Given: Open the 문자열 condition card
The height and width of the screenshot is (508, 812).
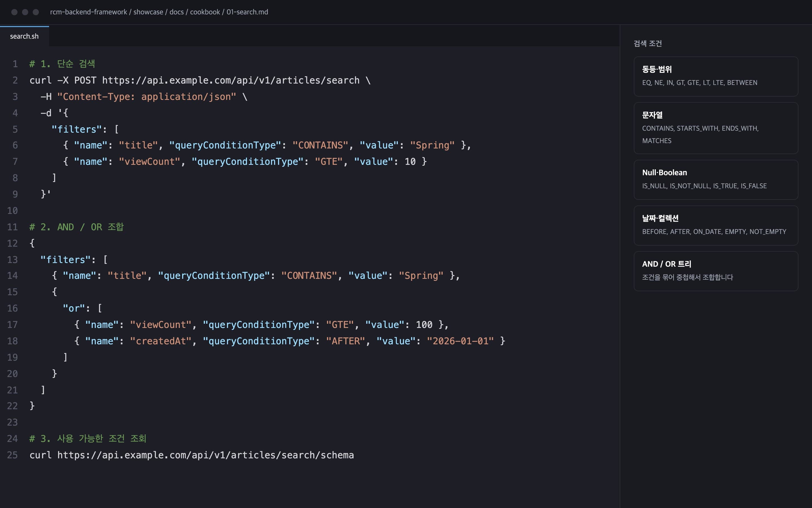Looking at the screenshot, I should click(716, 128).
